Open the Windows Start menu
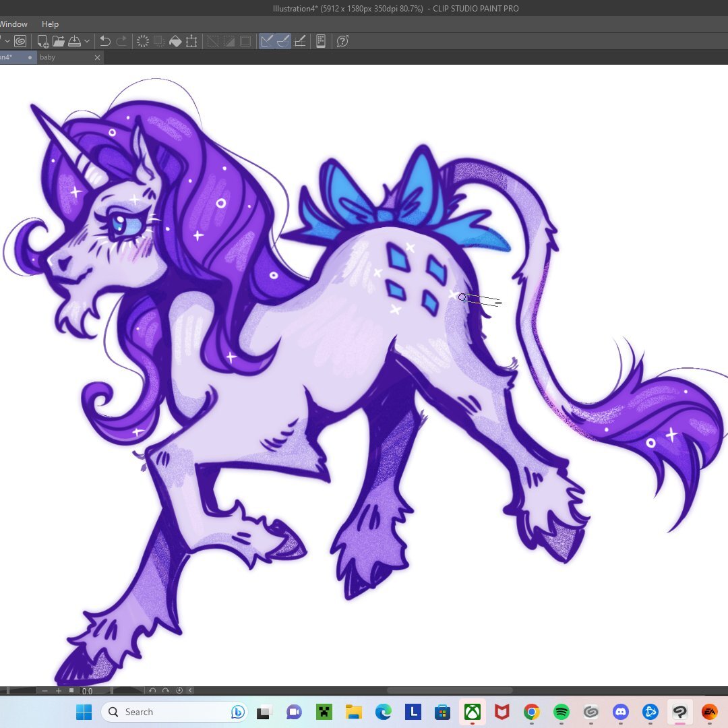 click(x=84, y=712)
